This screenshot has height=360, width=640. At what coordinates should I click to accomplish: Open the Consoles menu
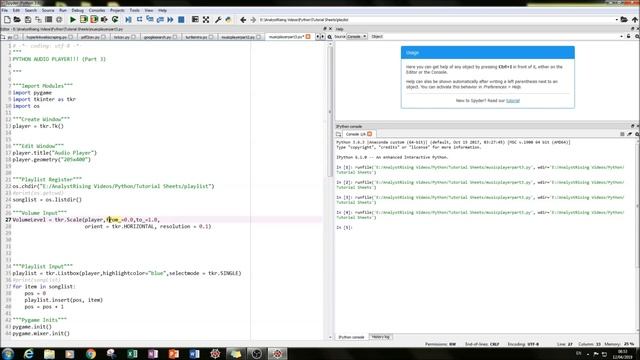(97, 10)
